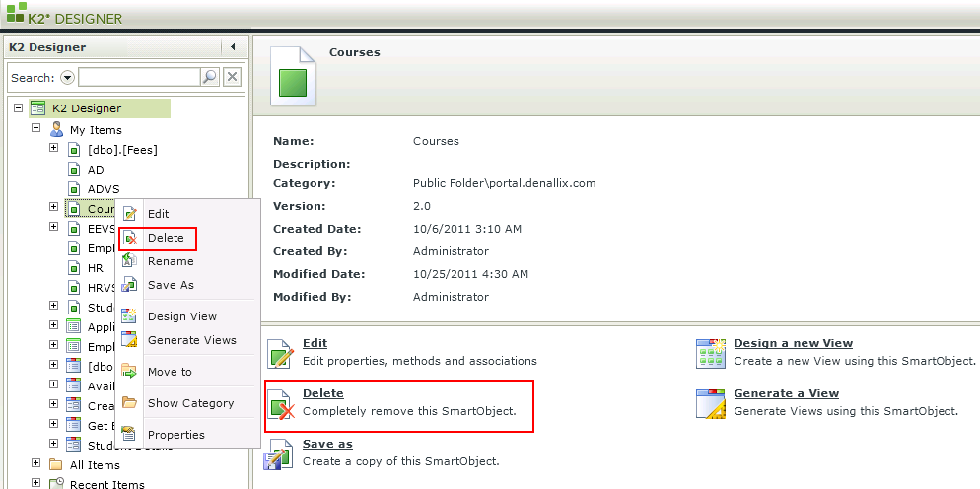Click the K2 Designer logo in the header

pyautogui.click(x=64, y=14)
